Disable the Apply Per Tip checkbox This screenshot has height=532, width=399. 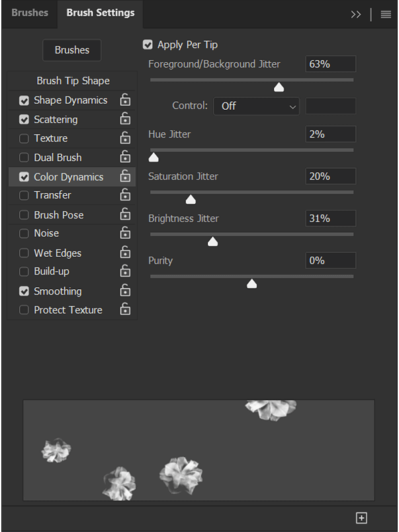click(148, 45)
